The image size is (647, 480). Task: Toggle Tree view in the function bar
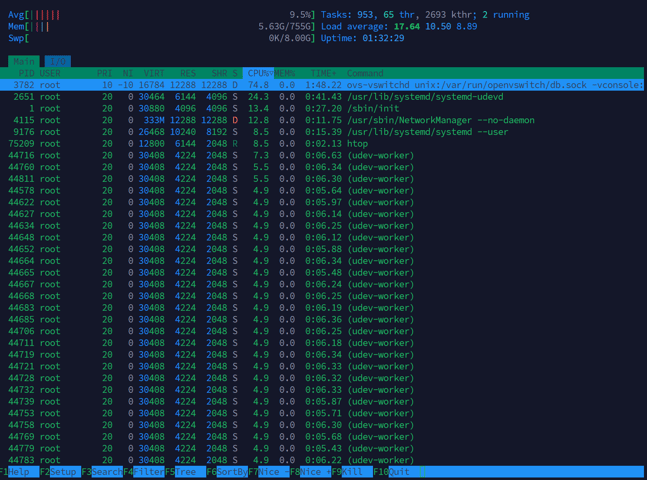coord(185,472)
